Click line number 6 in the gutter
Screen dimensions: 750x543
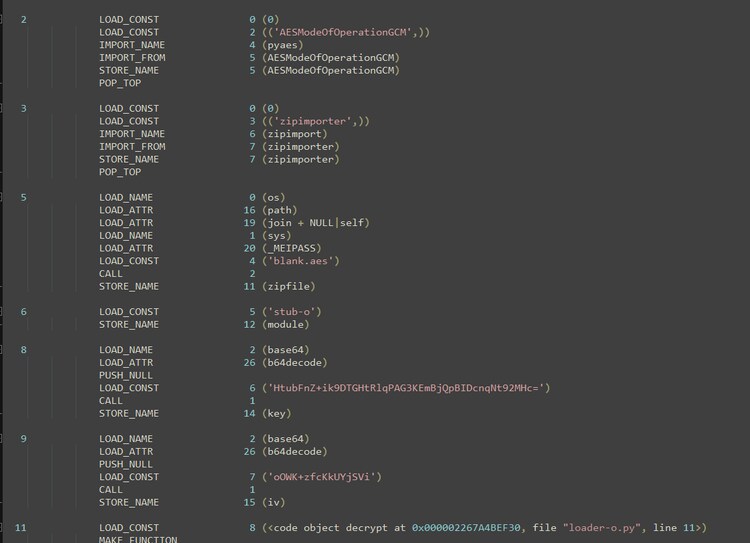coord(24,312)
